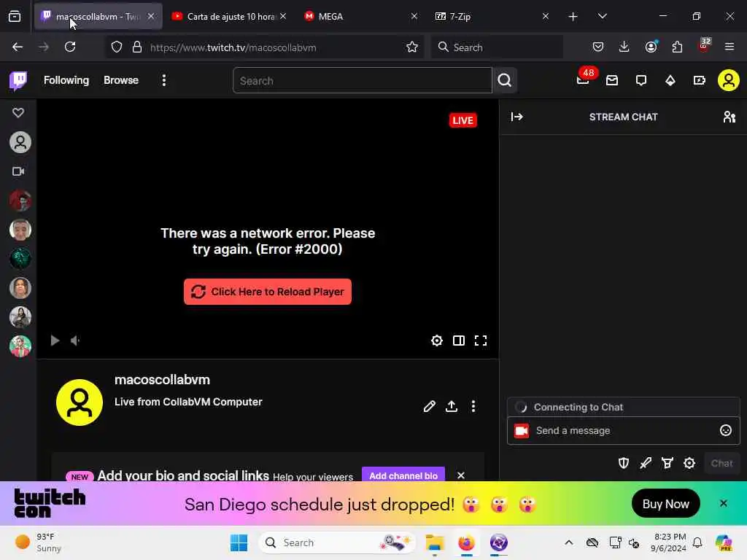This screenshot has height=560, width=747.
Task: Open the Following page
Action: point(66,80)
